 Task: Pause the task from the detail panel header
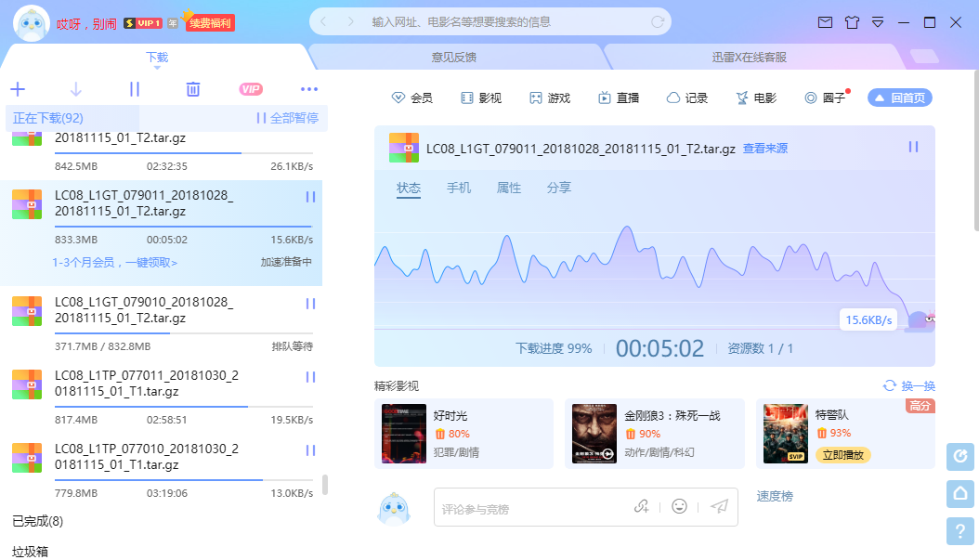click(x=912, y=147)
